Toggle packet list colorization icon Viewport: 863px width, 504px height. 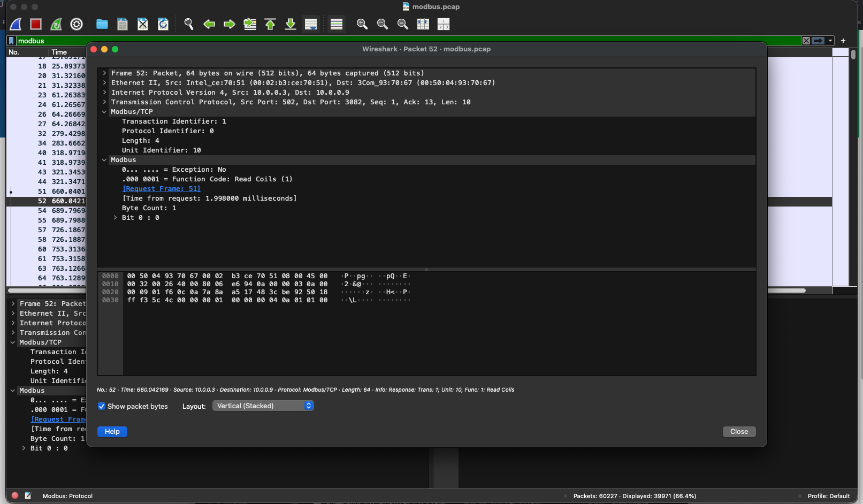pos(337,24)
